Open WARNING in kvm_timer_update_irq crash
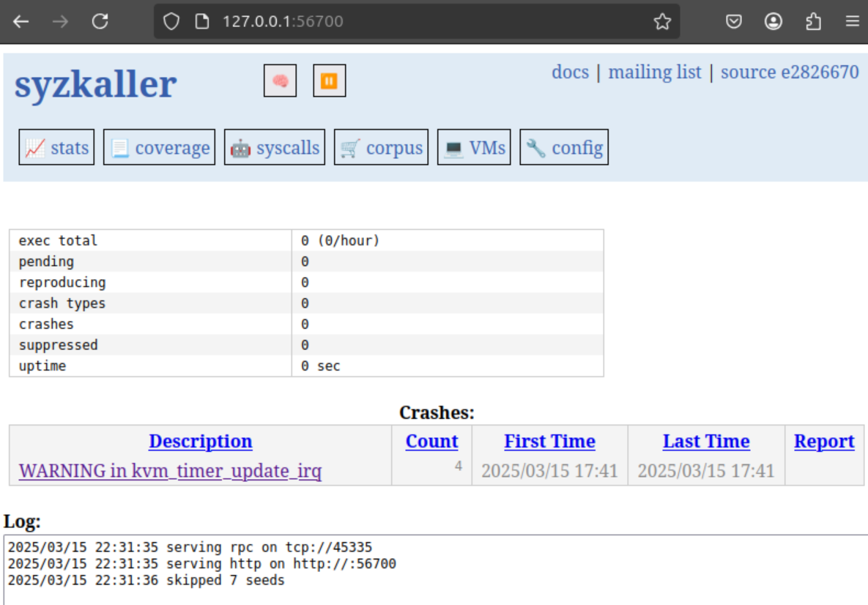This screenshot has width=868, height=605. point(170,471)
